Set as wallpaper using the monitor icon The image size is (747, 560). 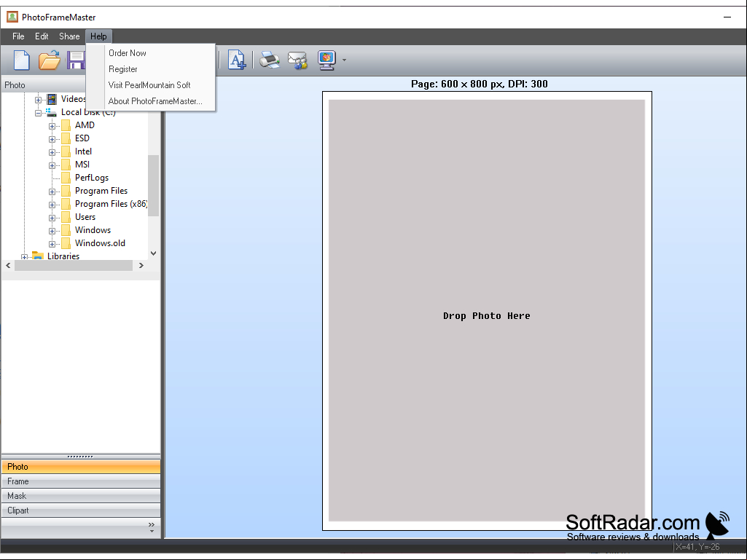pyautogui.click(x=326, y=60)
